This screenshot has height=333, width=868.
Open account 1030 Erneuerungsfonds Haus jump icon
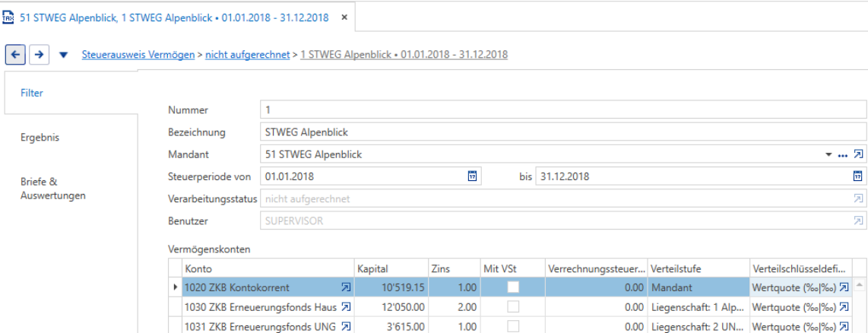[x=345, y=307]
